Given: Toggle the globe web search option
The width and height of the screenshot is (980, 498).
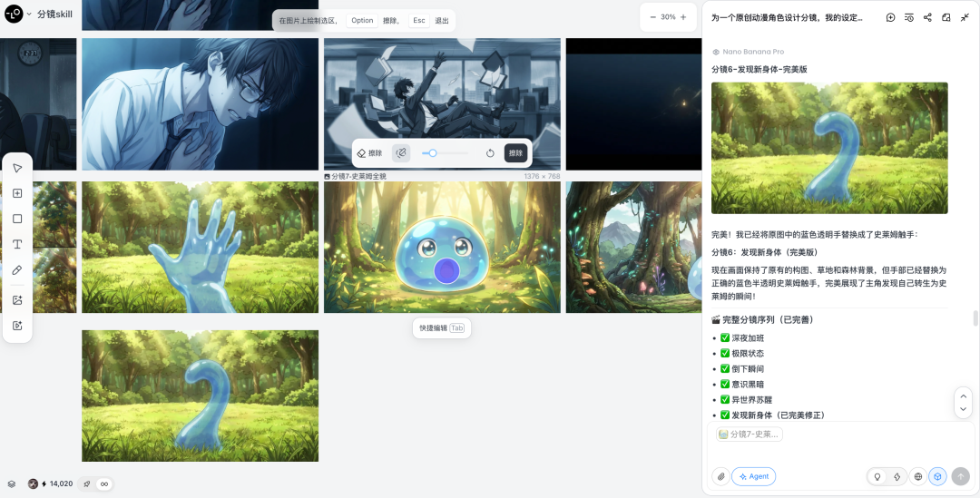Looking at the screenshot, I should coord(917,476).
